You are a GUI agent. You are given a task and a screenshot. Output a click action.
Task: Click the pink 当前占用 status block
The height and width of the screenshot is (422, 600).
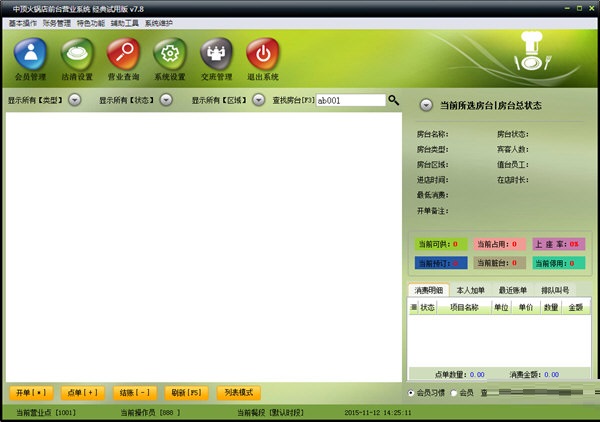499,244
